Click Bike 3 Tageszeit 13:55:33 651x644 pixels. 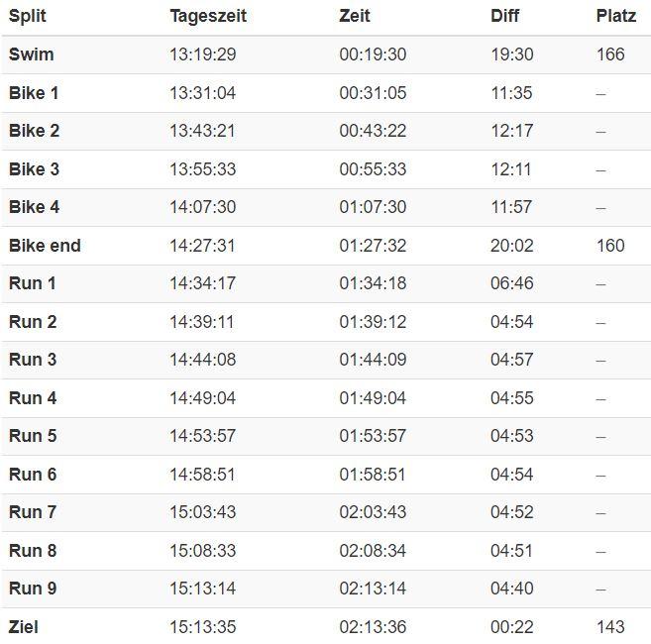[x=202, y=169]
